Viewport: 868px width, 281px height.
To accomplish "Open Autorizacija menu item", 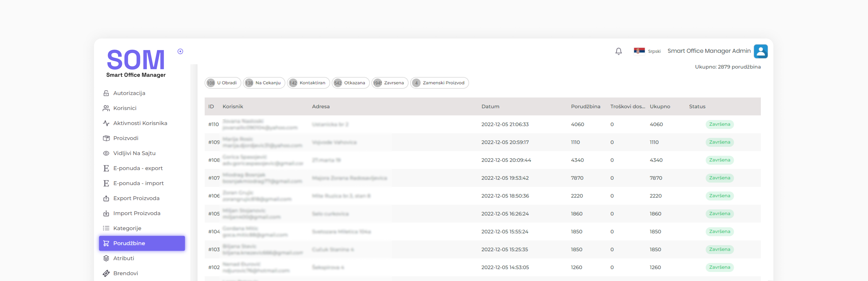I will 142,93.
